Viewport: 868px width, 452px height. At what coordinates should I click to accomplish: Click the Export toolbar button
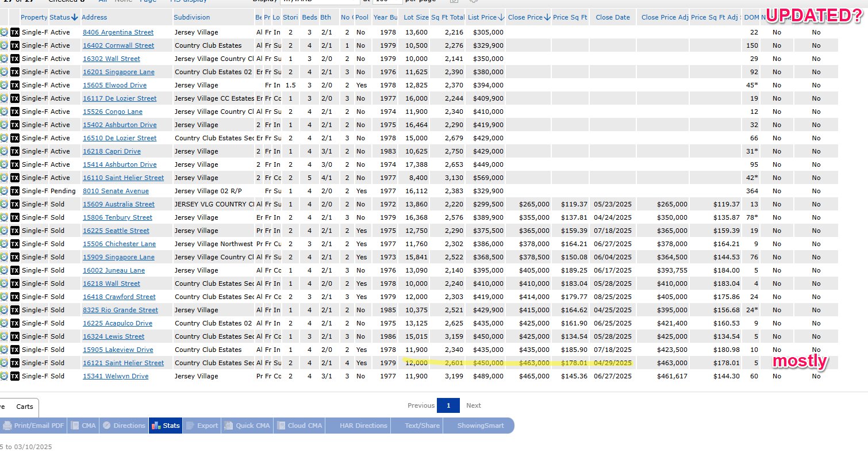(202, 426)
